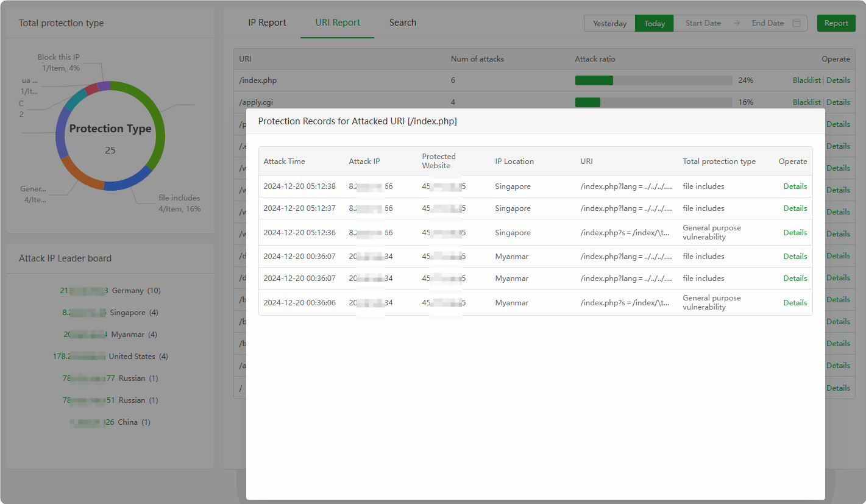The image size is (866, 504).
Task: Click the End Date input field
Action: (x=767, y=23)
